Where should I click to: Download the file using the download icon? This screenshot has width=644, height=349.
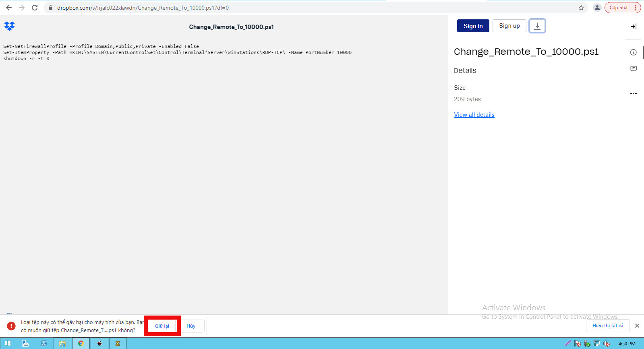click(537, 26)
